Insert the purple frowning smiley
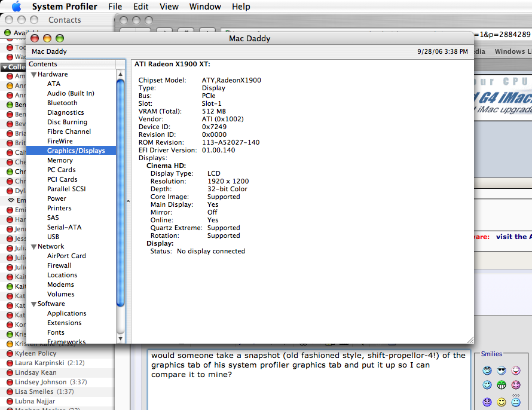The height and width of the screenshot is (410, 532). point(487,402)
